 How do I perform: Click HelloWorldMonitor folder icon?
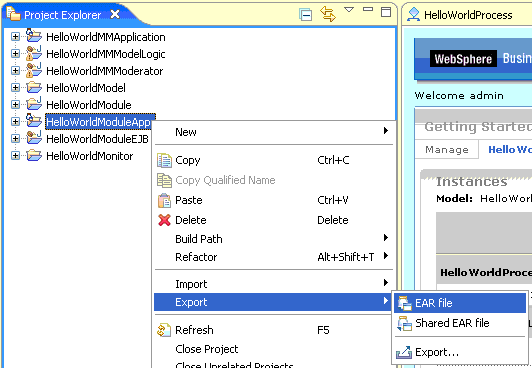coord(34,156)
